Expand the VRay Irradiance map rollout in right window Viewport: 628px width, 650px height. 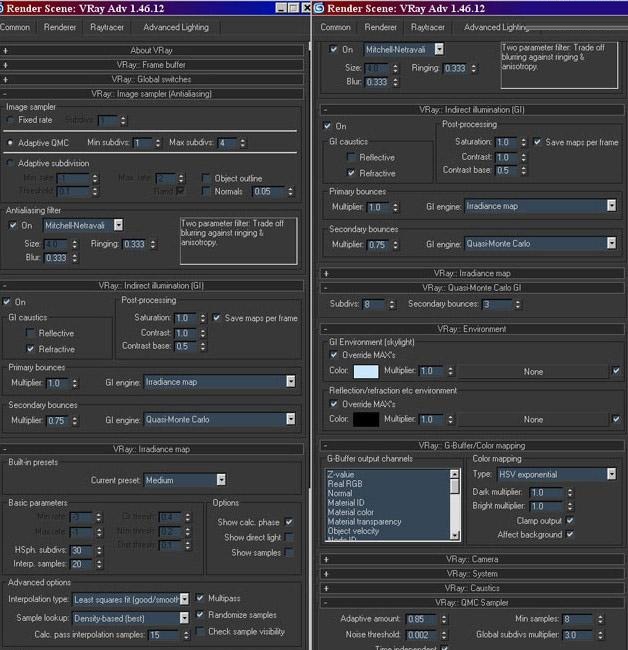(472, 274)
